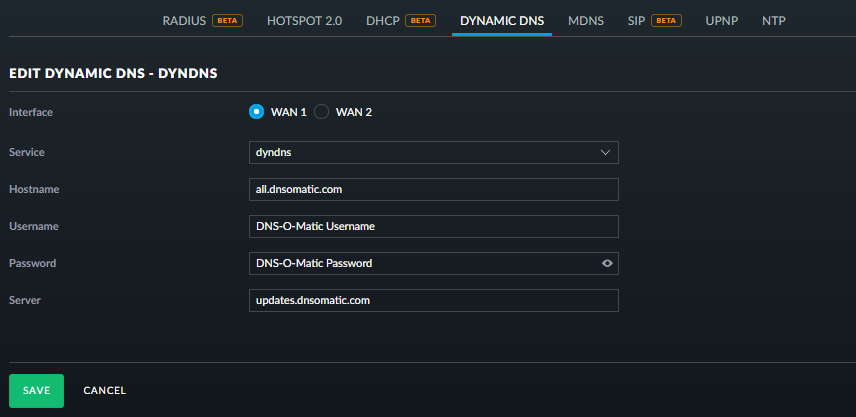856x417 pixels.
Task: Go to the DHCP tab
Action: click(x=382, y=20)
